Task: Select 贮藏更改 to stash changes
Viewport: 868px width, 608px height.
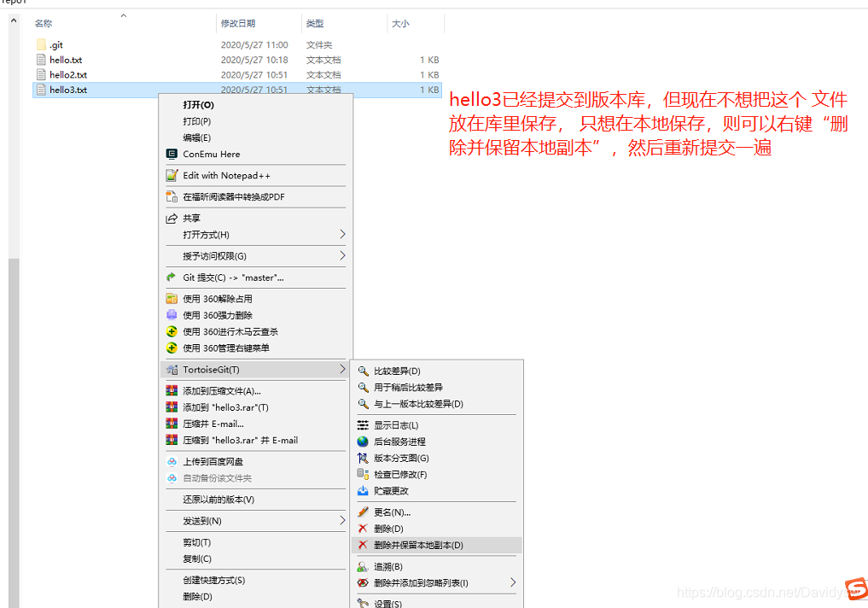Action: point(393,490)
